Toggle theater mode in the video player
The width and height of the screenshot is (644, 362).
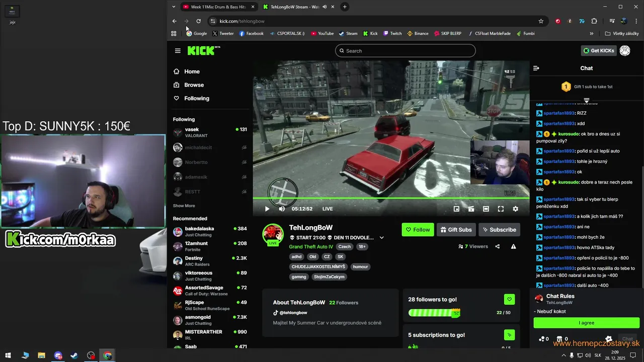pos(486,209)
